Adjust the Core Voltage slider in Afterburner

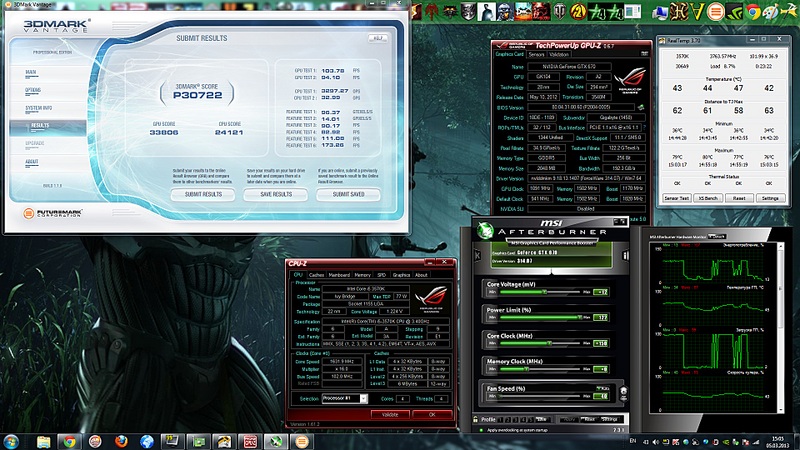(x=541, y=292)
